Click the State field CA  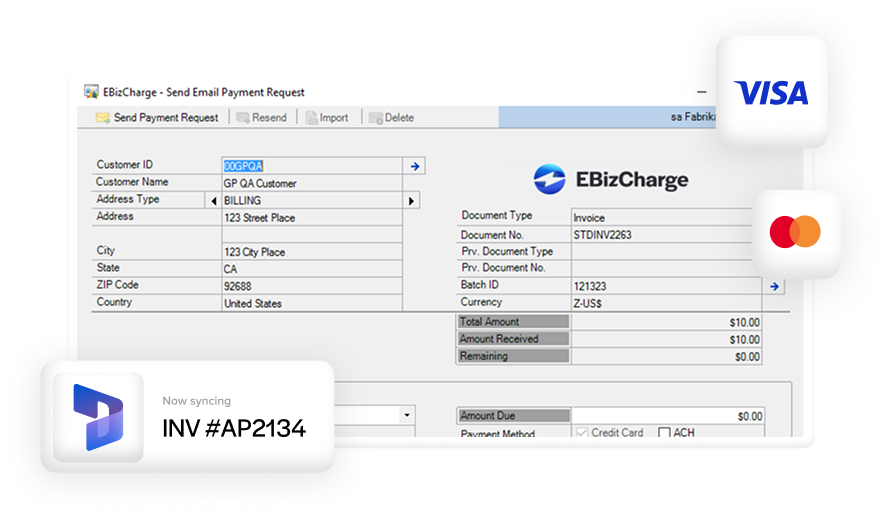pyautogui.click(x=312, y=269)
